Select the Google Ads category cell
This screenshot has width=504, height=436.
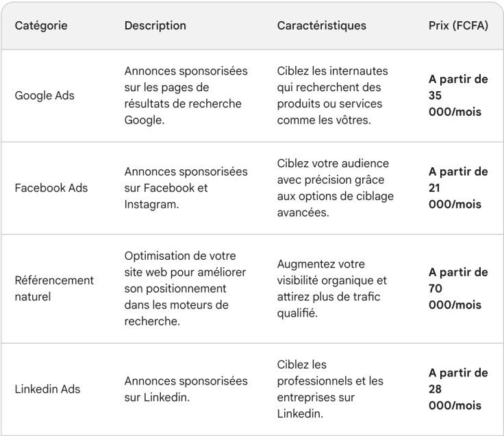(45, 95)
